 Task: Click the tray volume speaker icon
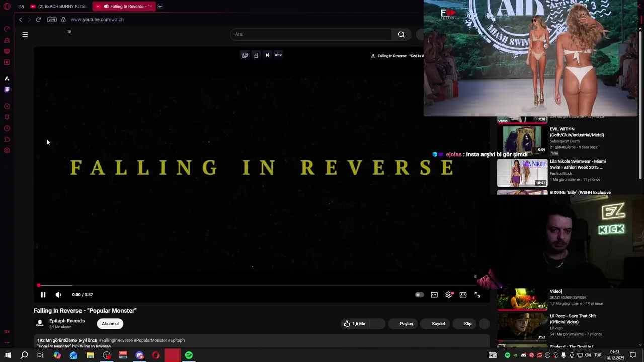click(x=588, y=355)
